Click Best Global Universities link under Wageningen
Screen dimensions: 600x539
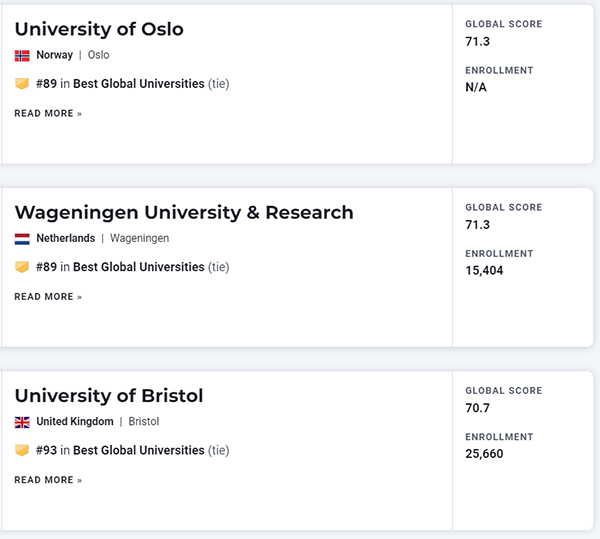click(138, 267)
